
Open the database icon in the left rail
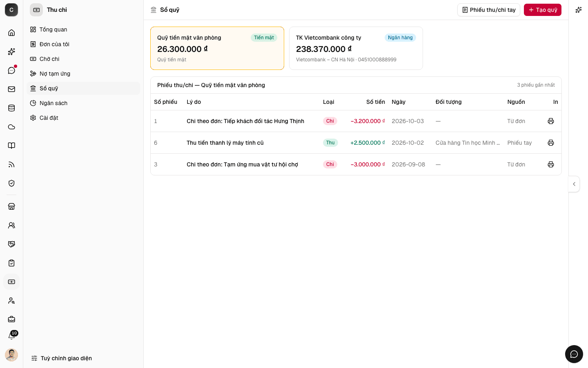tap(11, 108)
